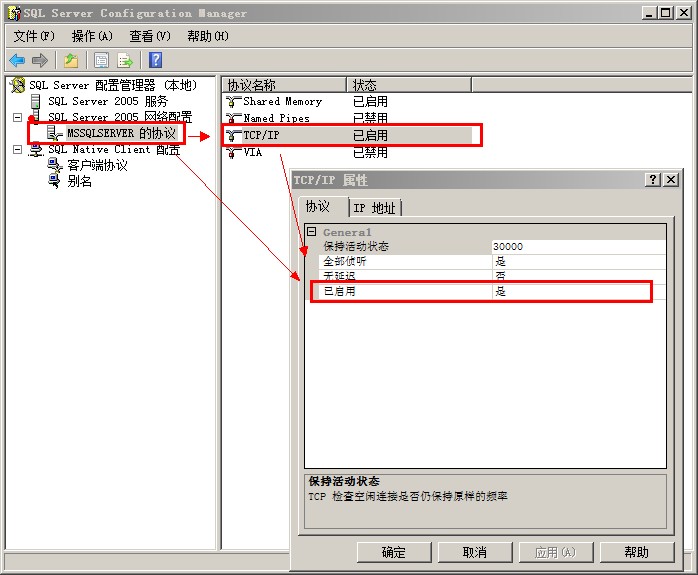This screenshot has height=575, width=698.
Task: Click the 保持活动状态 value field 30000
Action: (577, 247)
